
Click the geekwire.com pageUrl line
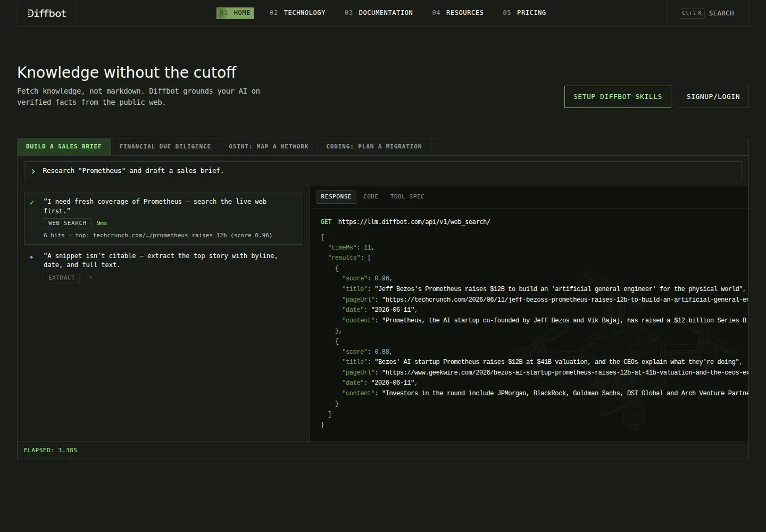(545, 372)
